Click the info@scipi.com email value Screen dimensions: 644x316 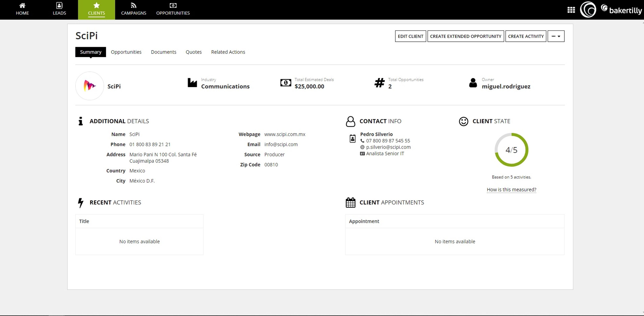click(x=281, y=144)
